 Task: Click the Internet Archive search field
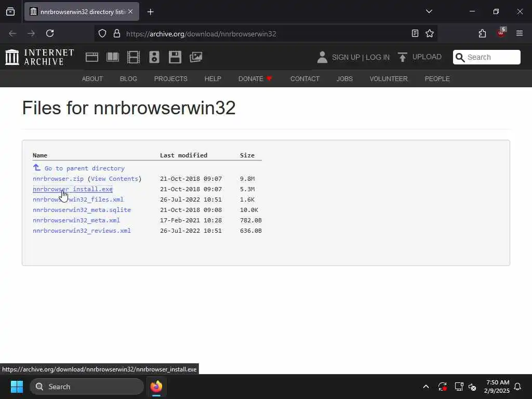(486, 57)
